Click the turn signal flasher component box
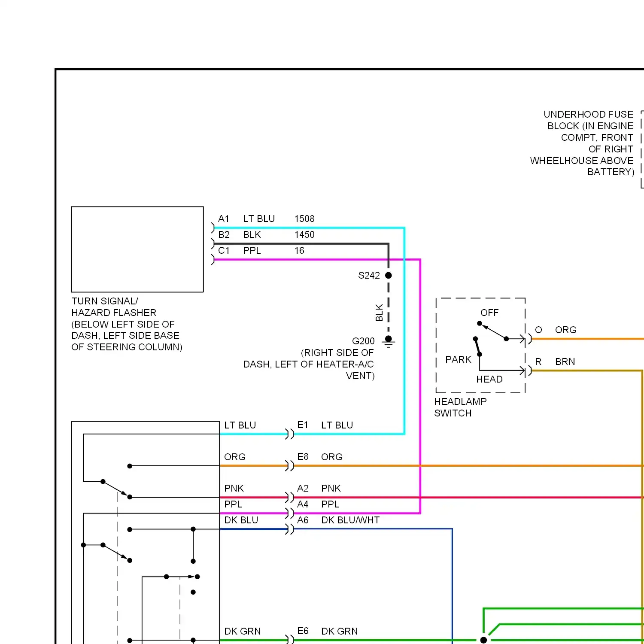The height and width of the screenshot is (644, 644). (137, 249)
